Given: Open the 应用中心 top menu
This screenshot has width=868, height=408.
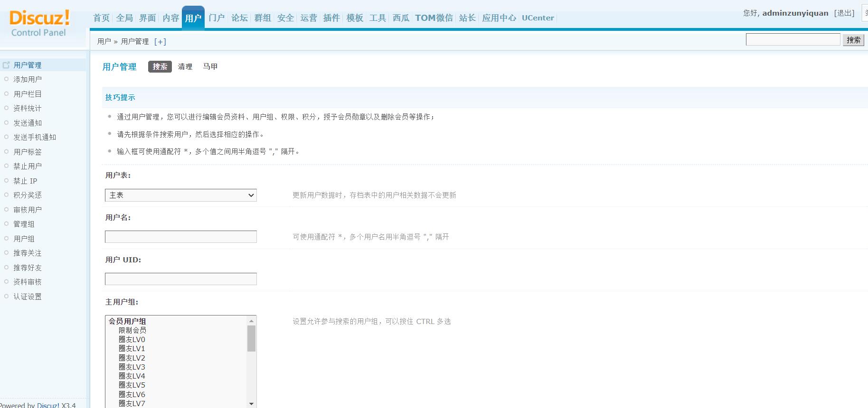Looking at the screenshot, I should click(499, 18).
